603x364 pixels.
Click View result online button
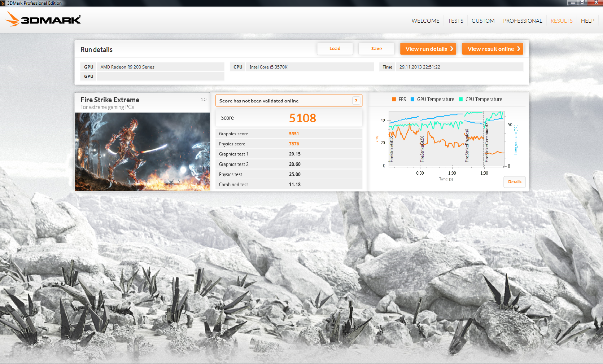pos(493,49)
